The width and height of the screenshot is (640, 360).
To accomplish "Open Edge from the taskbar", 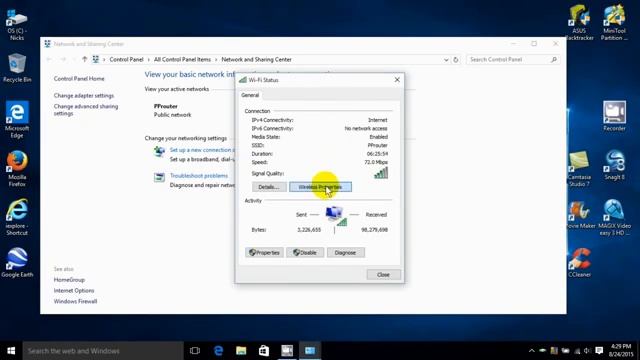I will [x=218, y=351].
